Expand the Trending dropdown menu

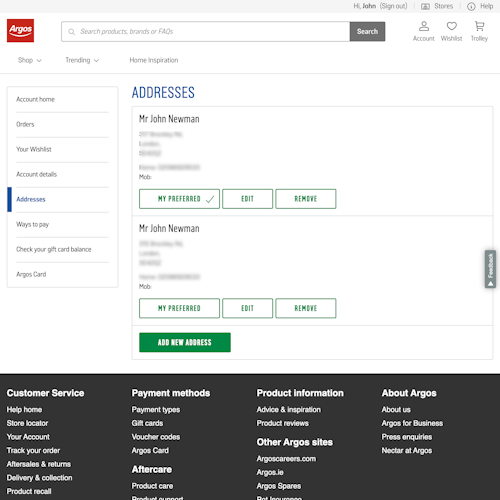click(82, 60)
